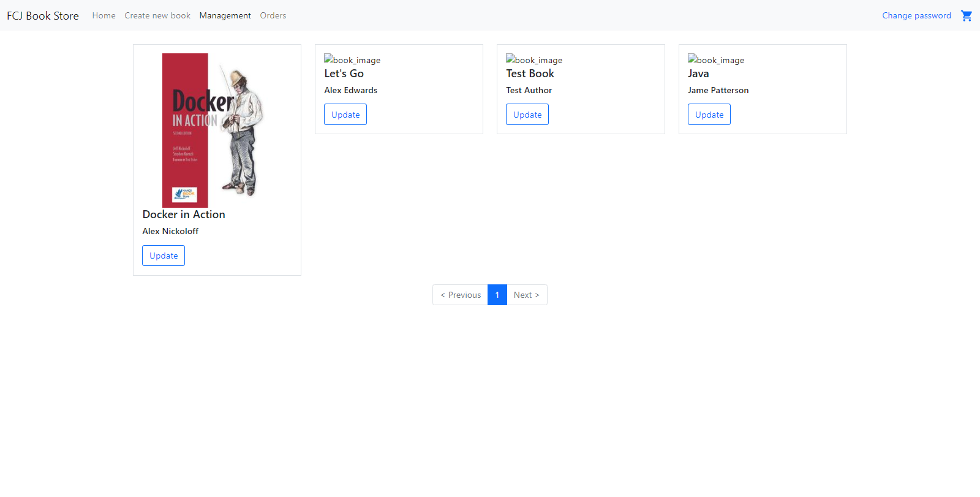Viewport: 980px width, 497px height.
Task: Select page 1 in pagination
Action: pos(497,295)
